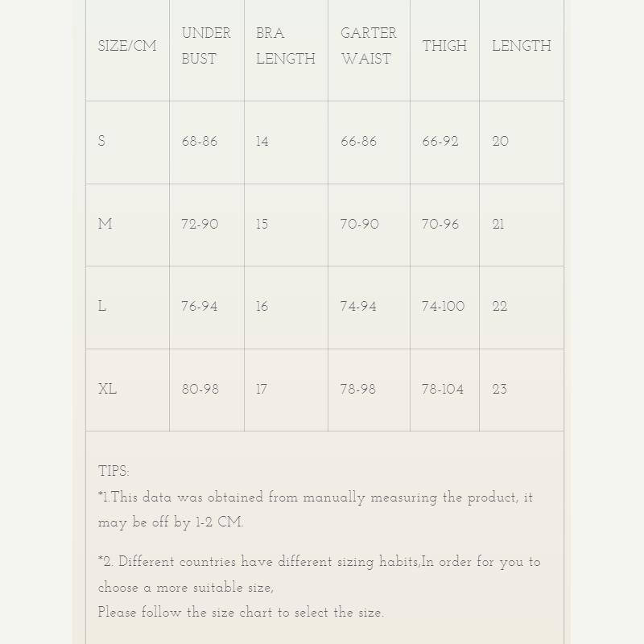
Task: Click the TIPS heading text
Action: coord(114,472)
